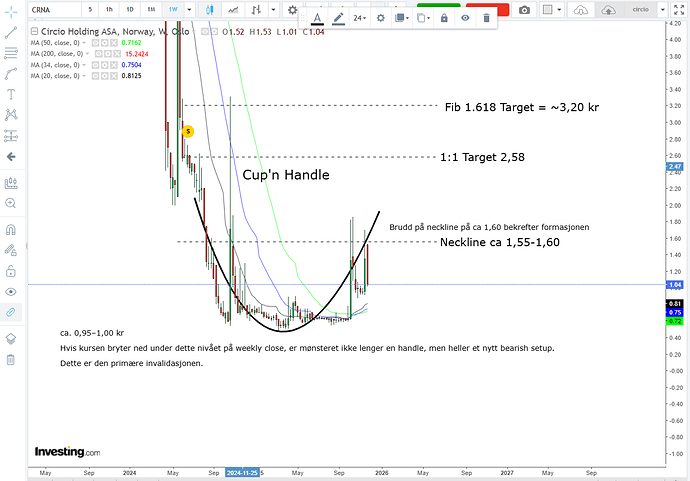This screenshot has width=690, height=481.
Task: Click the green button in top toolbar
Action: coord(438,7)
